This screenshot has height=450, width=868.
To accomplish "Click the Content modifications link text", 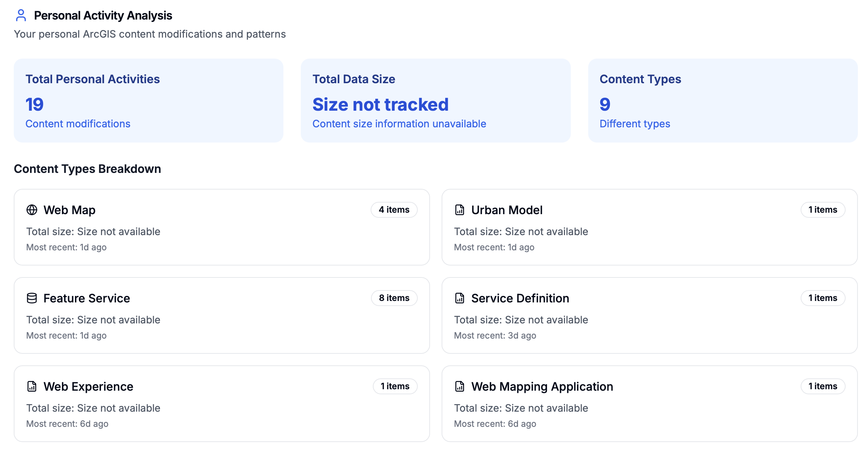I will 78,124.
